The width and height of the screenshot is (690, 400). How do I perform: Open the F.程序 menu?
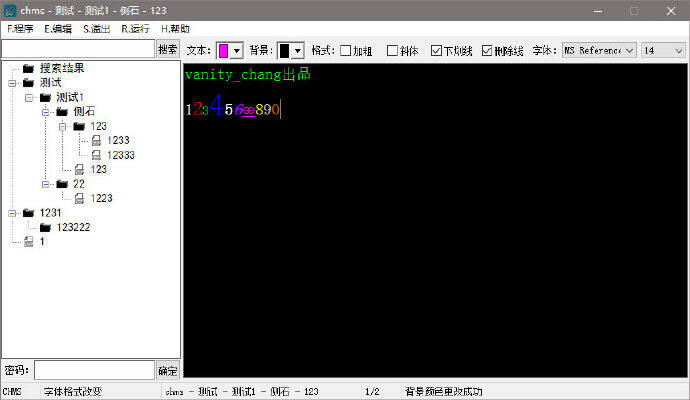20,29
